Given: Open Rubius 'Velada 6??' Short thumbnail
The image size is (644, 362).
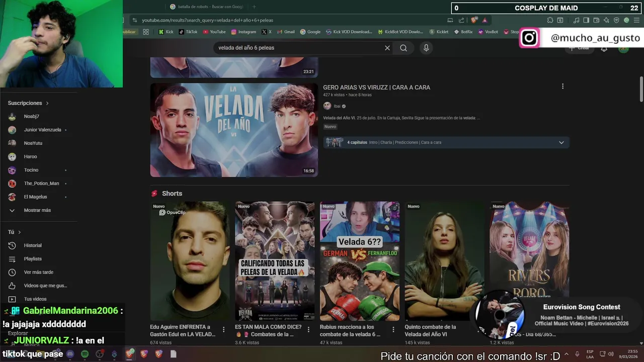Looking at the screenshot, I should tap(360, 261).
